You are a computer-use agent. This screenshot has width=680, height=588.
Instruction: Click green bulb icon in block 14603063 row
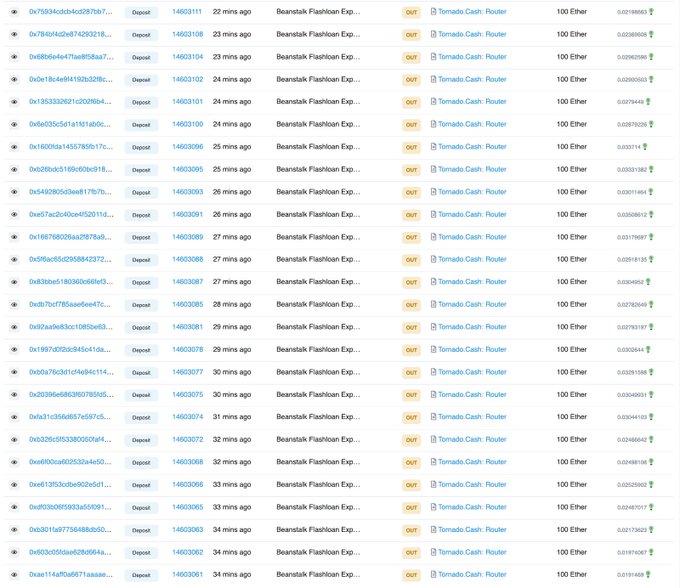[651, 529]
